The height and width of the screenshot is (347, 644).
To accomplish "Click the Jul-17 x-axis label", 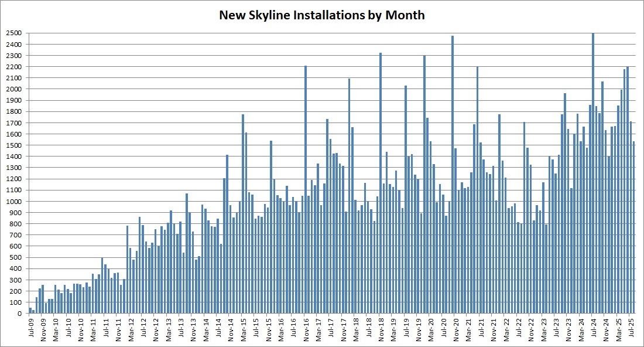I will coord(331,328).
